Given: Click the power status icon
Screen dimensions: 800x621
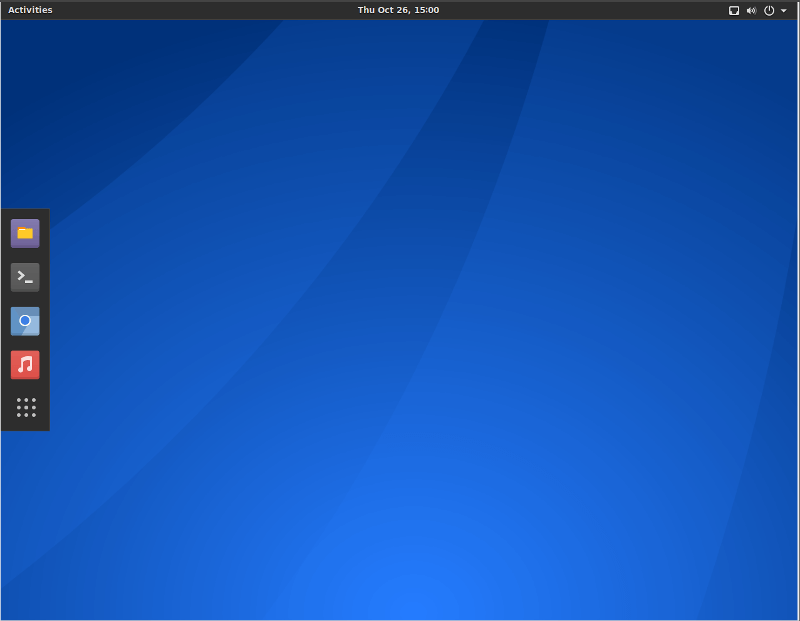Looking at the screenshot, I should [768, 10].
